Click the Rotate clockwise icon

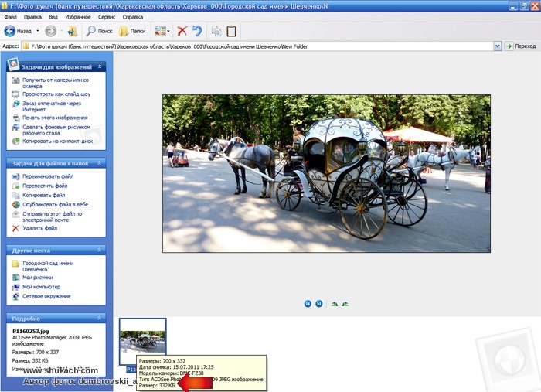[x=335, y=304]
